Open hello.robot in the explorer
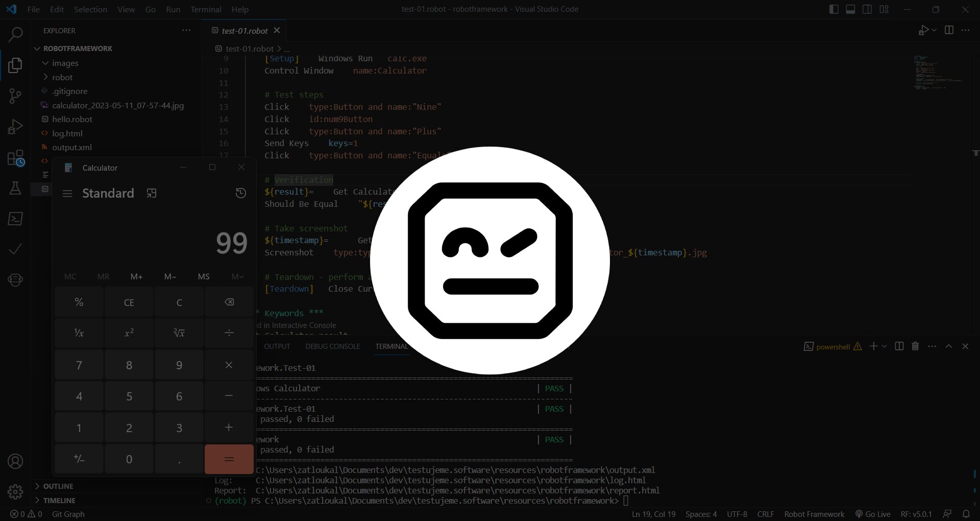The width and height of the screenshot is (980, 521). point(72,119)
